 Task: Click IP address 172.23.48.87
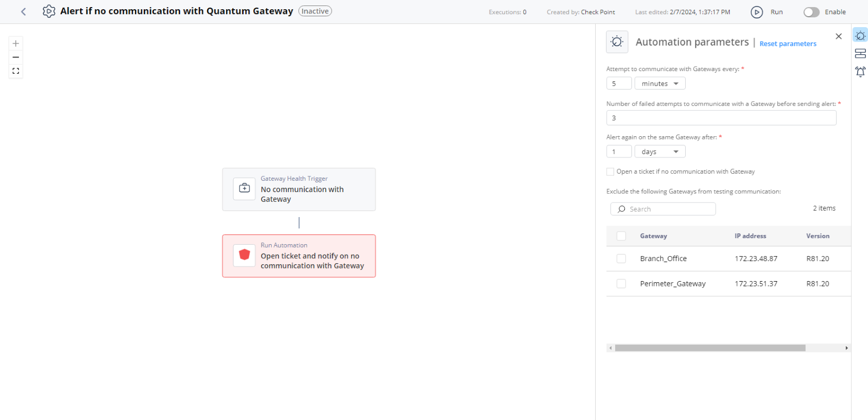(x=756, y=259)
